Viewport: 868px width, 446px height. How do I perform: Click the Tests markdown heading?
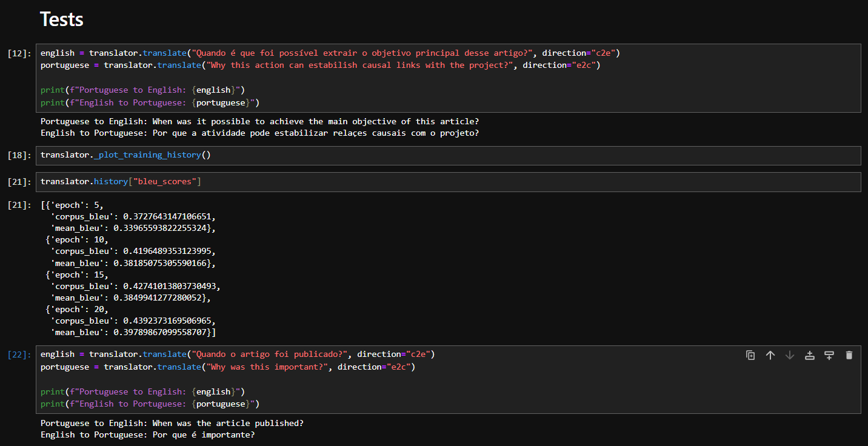pos(62,19)
